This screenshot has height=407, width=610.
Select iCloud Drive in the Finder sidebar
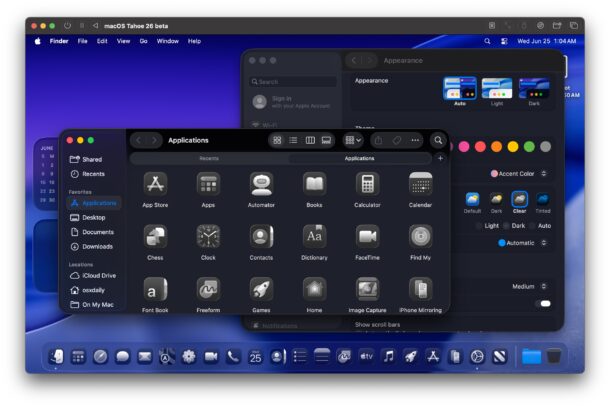click(93, 275)
